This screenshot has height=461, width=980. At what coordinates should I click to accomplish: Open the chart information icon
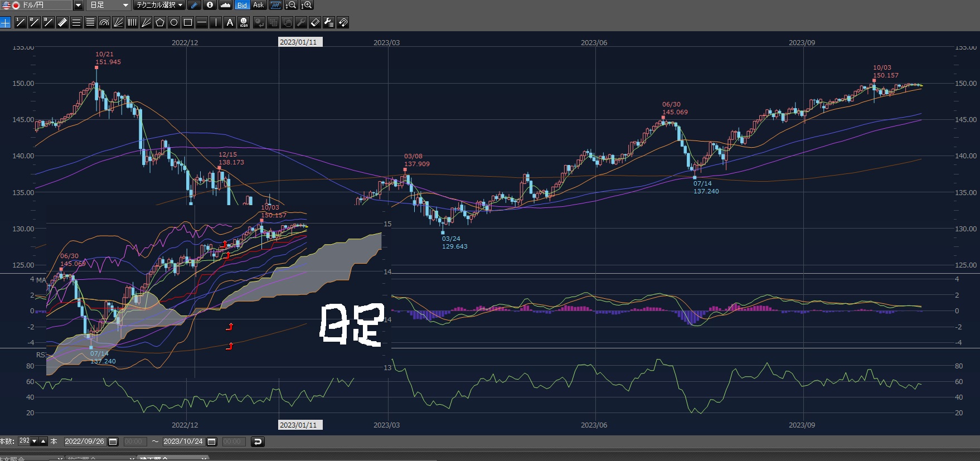210,5
